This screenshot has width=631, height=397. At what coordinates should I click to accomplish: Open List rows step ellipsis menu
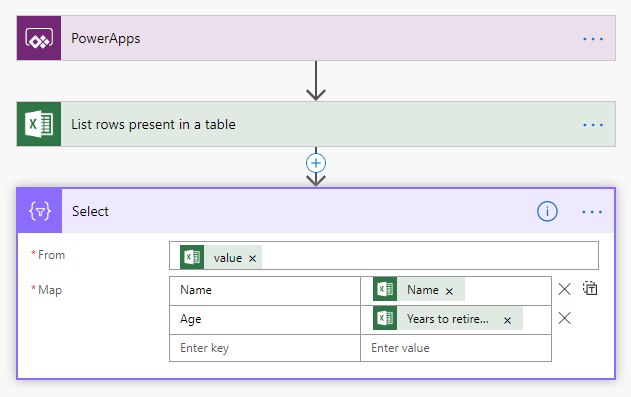point(593,125)
